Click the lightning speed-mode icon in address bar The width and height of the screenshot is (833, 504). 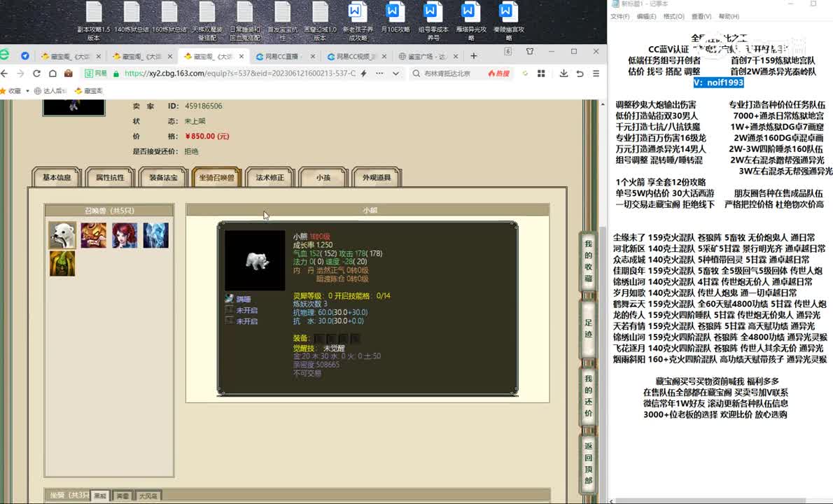pyautogui.click(x=364, y=73)
